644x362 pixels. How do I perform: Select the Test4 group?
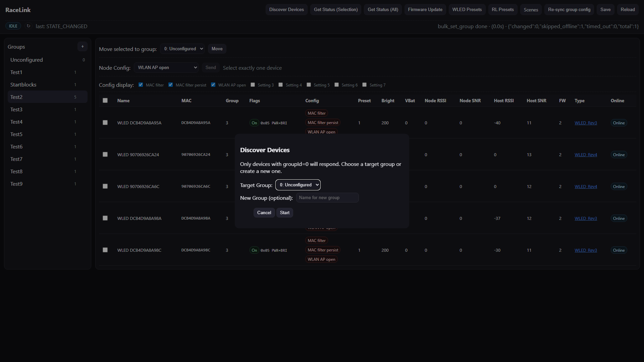click(x=47, y=122)
